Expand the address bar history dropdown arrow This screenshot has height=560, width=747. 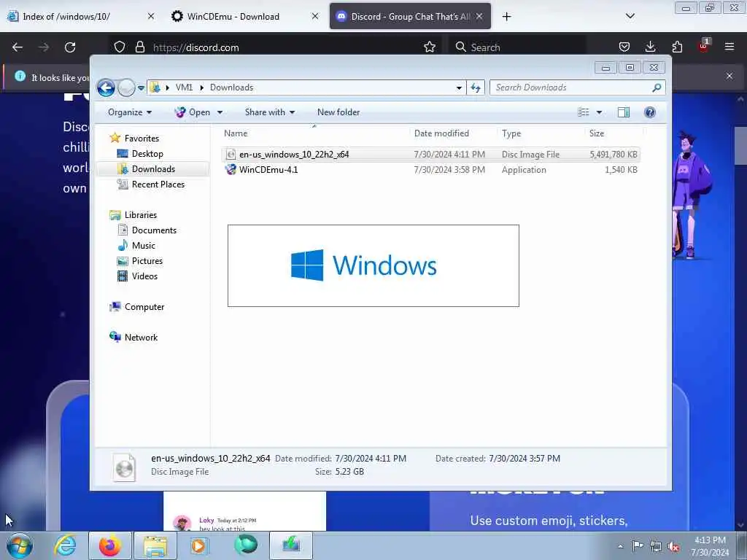pyautogui.click(x=459, y=87)
